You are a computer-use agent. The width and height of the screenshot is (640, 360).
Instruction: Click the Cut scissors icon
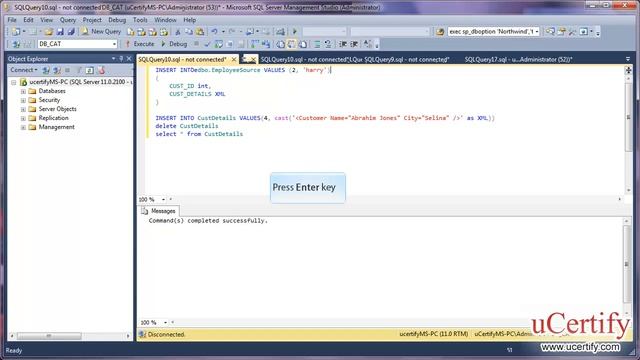point(178,31)
